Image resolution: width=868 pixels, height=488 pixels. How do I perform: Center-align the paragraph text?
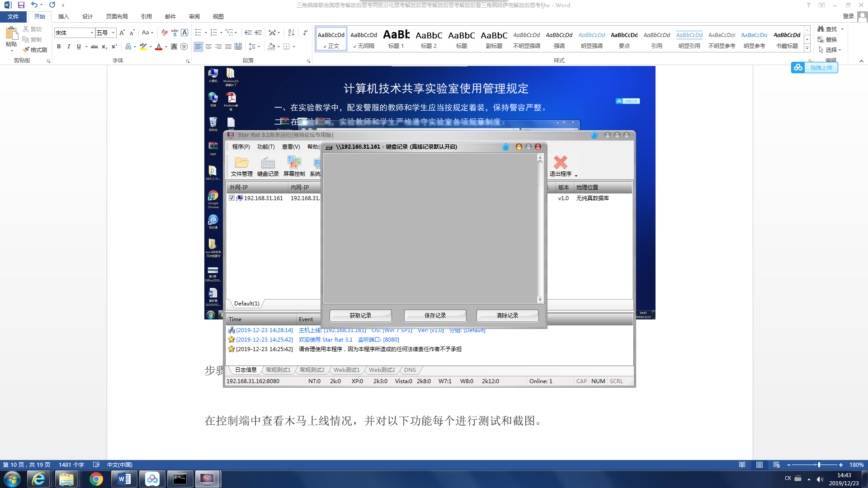(208, 47)
